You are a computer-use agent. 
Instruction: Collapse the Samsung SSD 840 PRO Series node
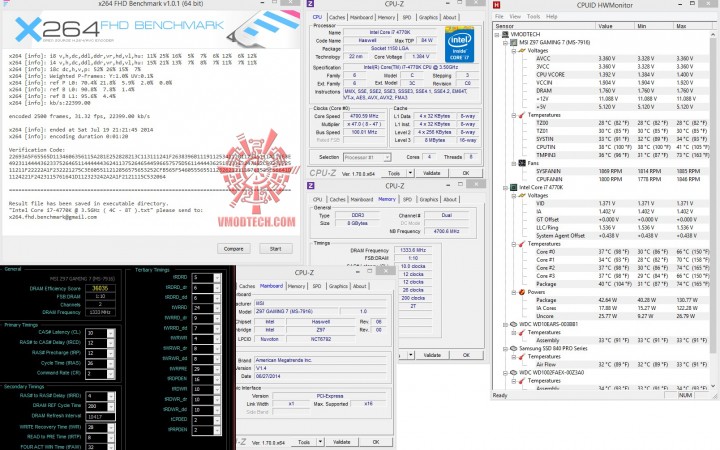click(x=505, y=349)
